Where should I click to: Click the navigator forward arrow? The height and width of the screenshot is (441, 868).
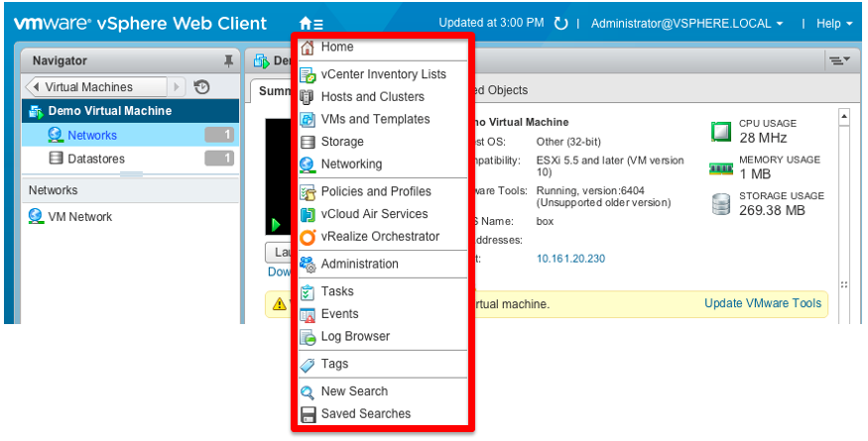tap(177, 87)
